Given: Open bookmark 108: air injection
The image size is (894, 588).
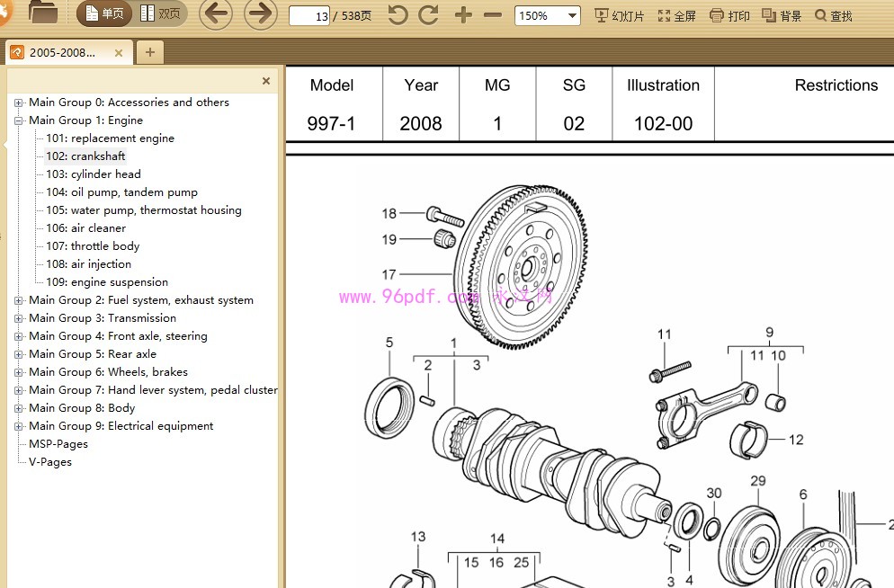Looking at the screenshot, I should (x=88, y=263).
